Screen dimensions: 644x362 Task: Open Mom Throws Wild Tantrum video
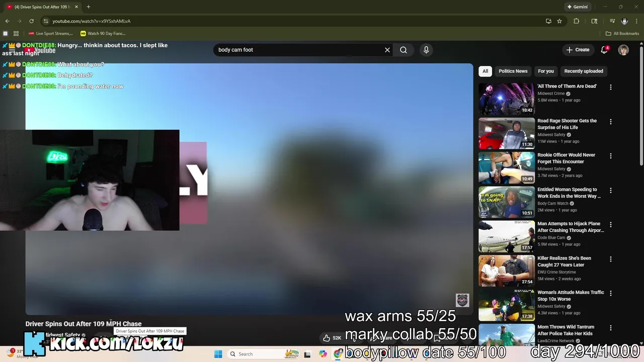coord(566,330)
